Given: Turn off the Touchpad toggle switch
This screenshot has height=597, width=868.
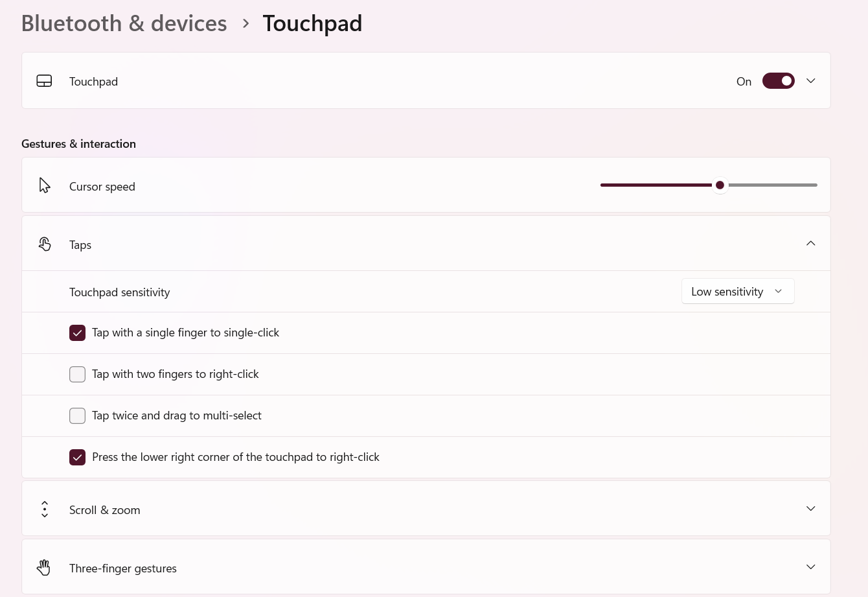Looking at the screenshot, I should pyautogui.click(x=779, y=81).
